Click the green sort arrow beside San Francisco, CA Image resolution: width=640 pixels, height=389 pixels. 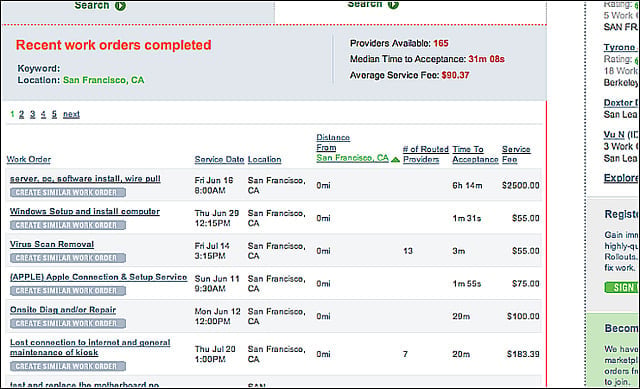click(395, 160)
